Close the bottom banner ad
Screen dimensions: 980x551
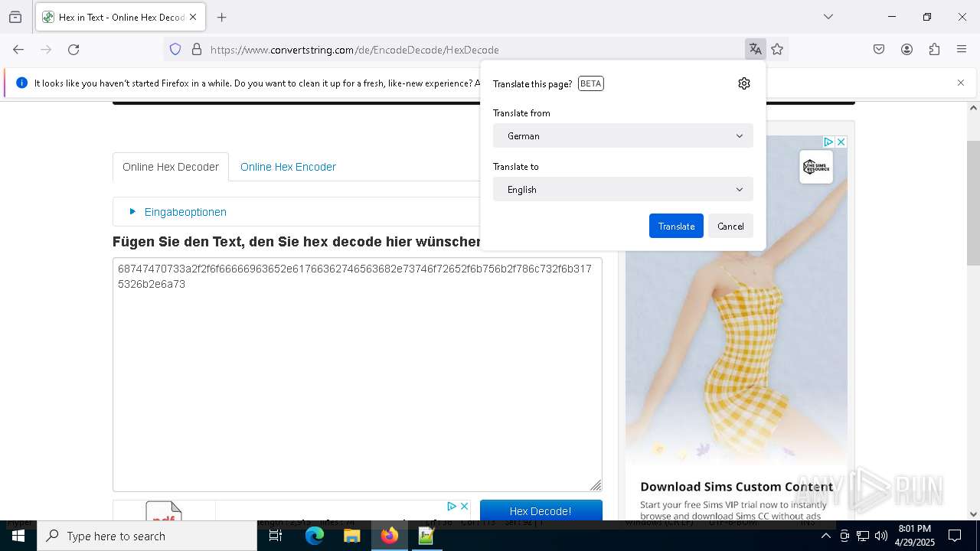point(464,506)
